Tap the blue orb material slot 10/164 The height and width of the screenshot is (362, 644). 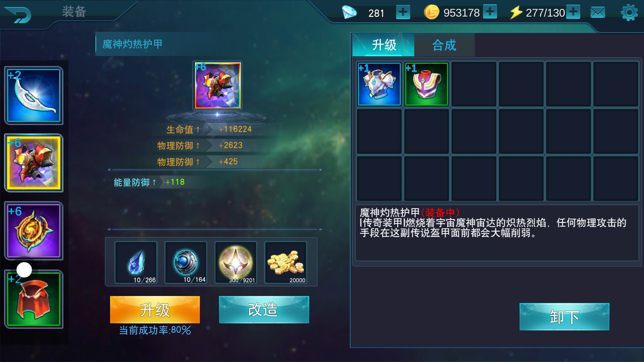tap(185, 262)
